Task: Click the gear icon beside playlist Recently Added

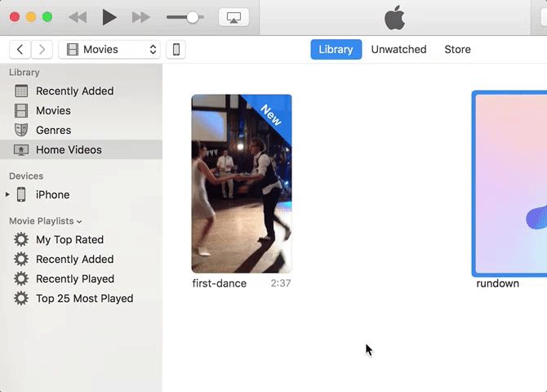Action: [x=21, y=260]
